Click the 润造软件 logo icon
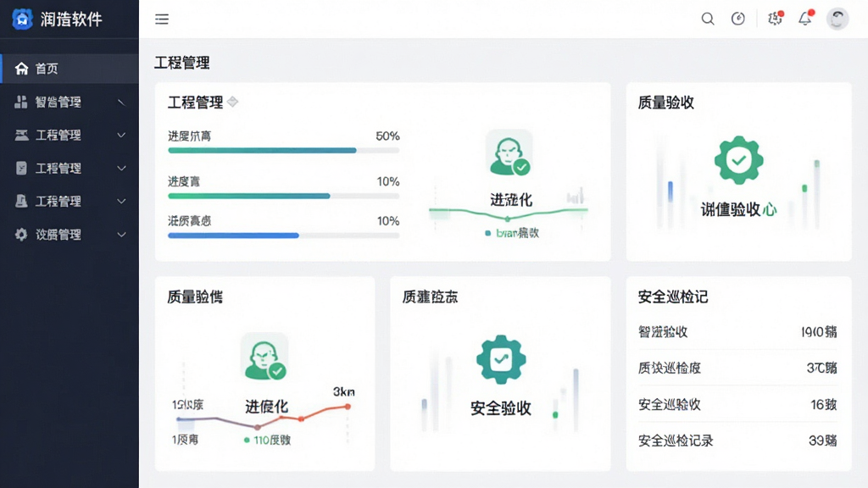Viewport: 868px width, 488px height. pos(22,19)
